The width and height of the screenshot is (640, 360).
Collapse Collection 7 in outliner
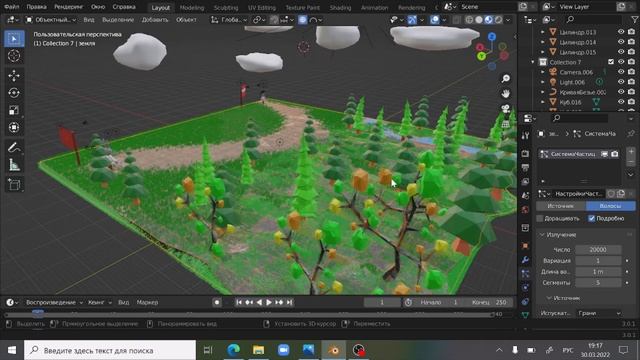click(x=533, y=62)
